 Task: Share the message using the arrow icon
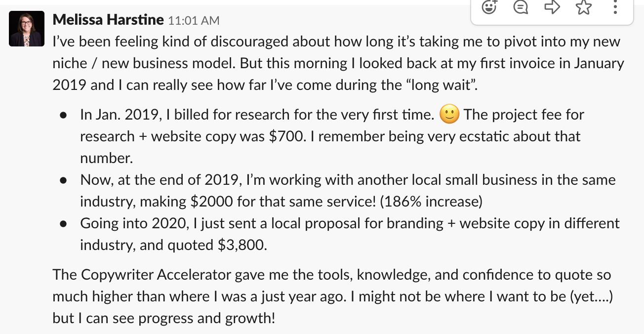click(552, 7)
